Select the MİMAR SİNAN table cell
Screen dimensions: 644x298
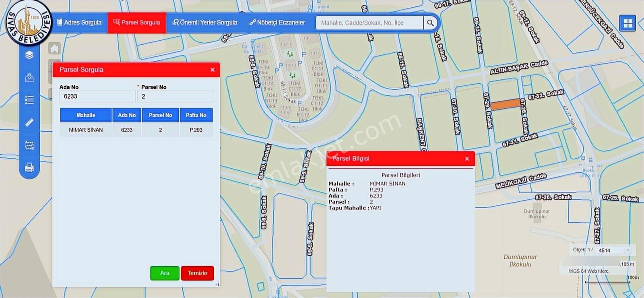point(86,130)
